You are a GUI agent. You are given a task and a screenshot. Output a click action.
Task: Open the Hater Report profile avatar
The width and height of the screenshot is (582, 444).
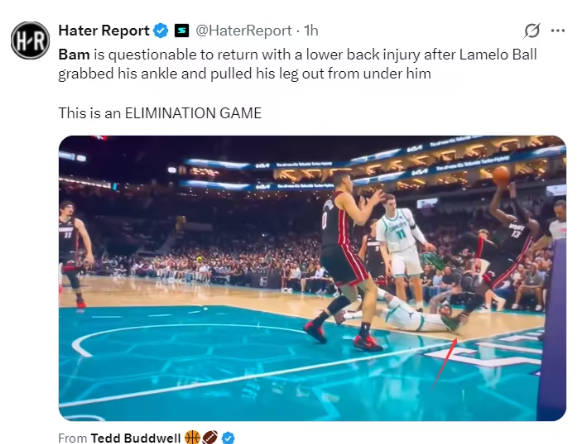pos(30,40)
